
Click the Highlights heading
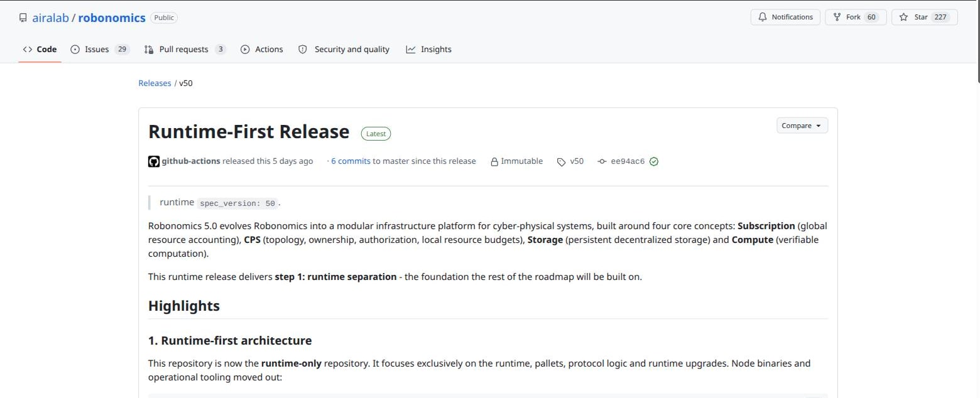184,306
